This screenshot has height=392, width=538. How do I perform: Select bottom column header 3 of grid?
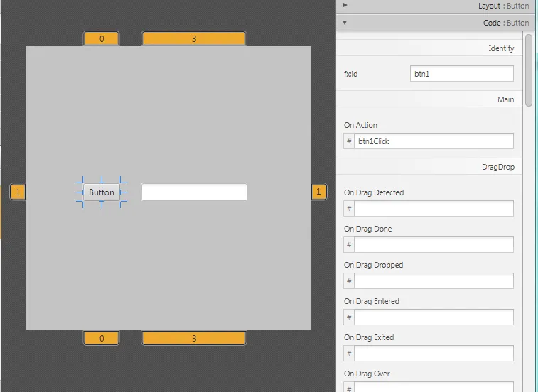(194, 338)
